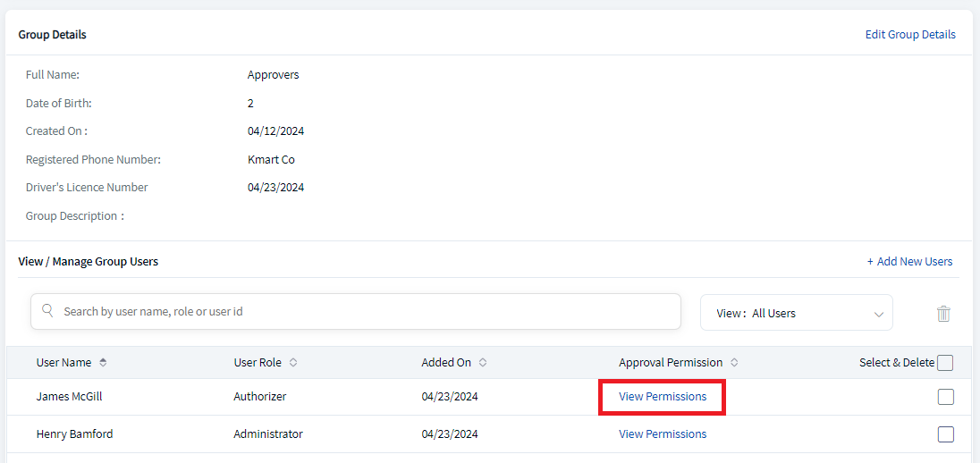Screen dimensions: 980x463
Task: Click the Authorizer role cell
Action: [259, 396]
